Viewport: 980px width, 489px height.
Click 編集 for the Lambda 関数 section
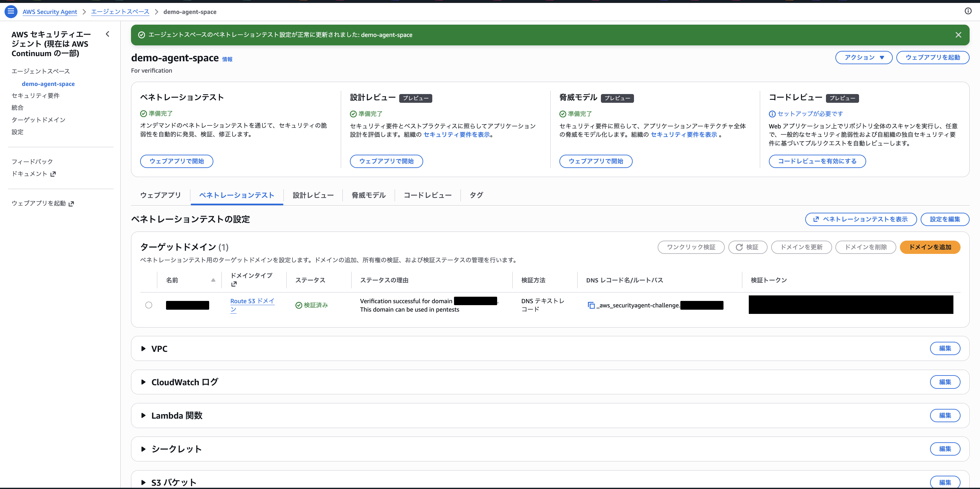[x=945, y=416]
